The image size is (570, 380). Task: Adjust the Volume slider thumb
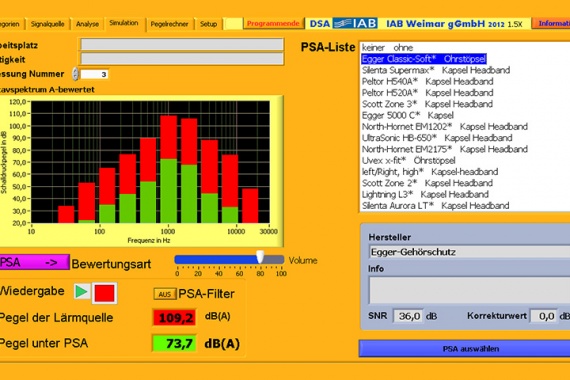point(260,256)
